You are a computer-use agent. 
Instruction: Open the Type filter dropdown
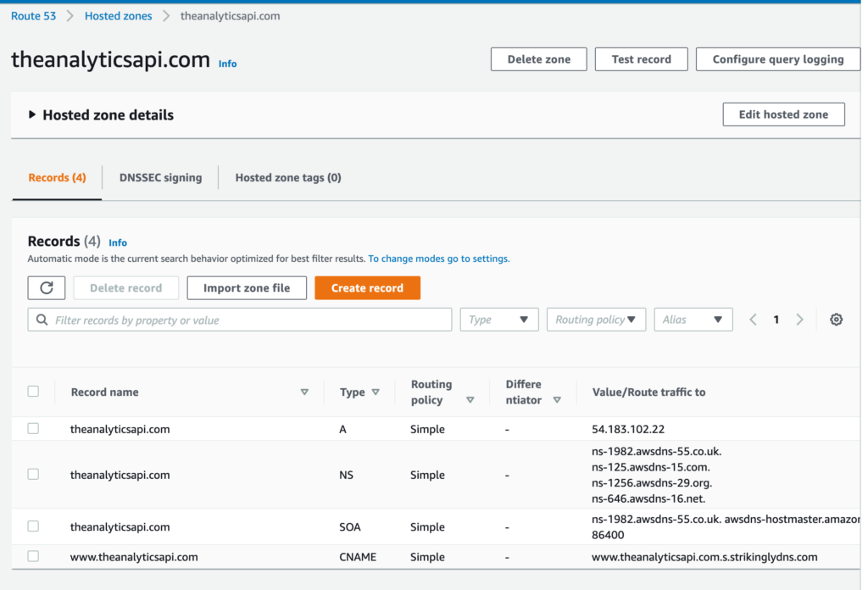point(498,320)
